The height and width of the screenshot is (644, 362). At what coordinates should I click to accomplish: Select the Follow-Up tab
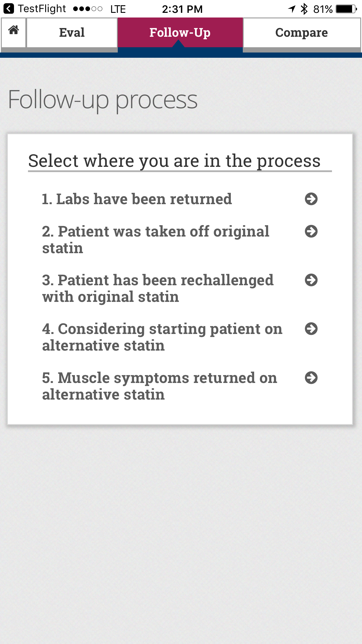point(180,33)
